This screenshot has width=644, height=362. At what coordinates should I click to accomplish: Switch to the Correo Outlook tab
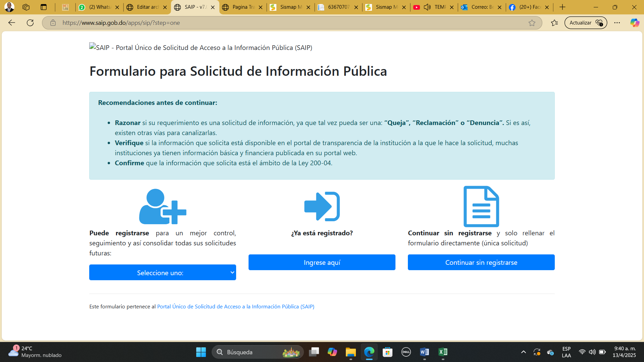coord(479,7)
